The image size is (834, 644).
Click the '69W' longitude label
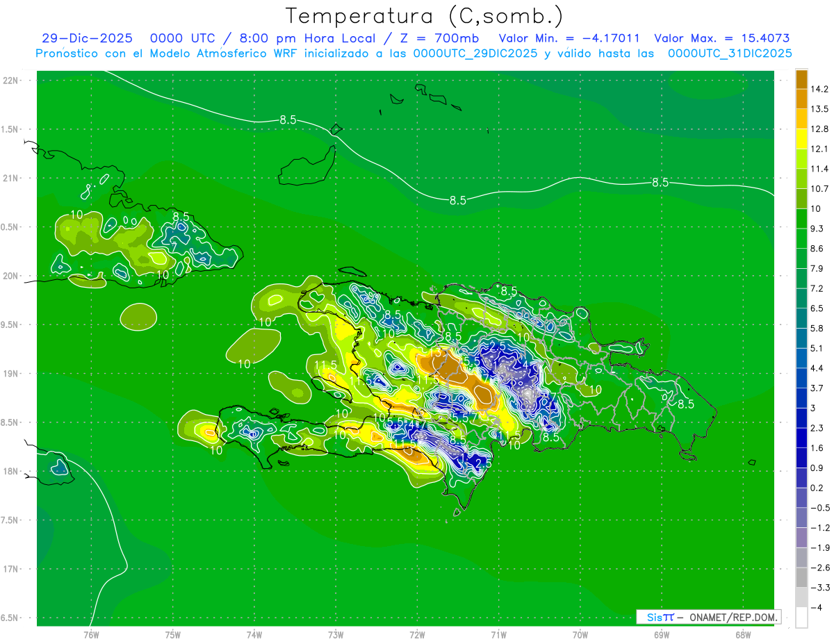click(662, 635)
